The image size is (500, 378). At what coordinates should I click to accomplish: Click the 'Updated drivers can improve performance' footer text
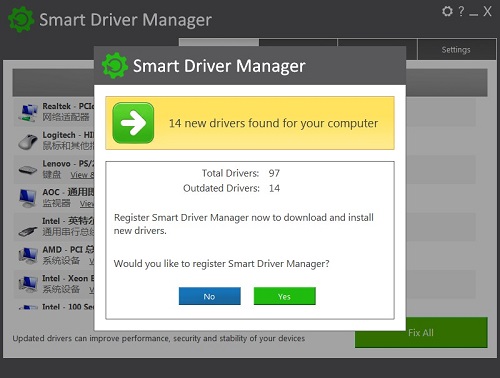(159, 338)
